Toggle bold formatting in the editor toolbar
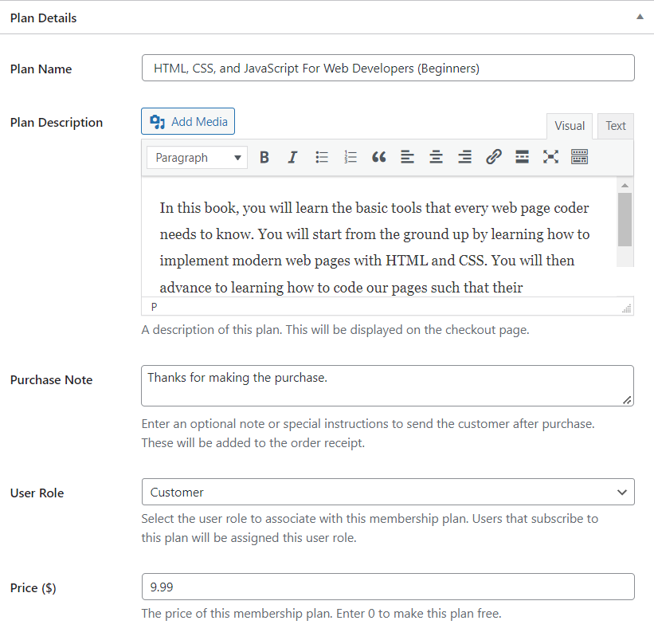This screenshot has width=654, height=644. [x=264, y=157]
